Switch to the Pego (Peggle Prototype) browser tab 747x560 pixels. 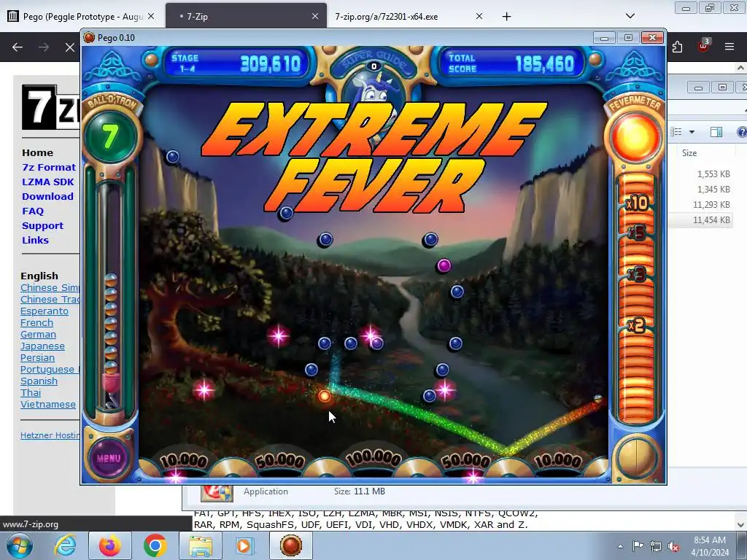point(82,17)
